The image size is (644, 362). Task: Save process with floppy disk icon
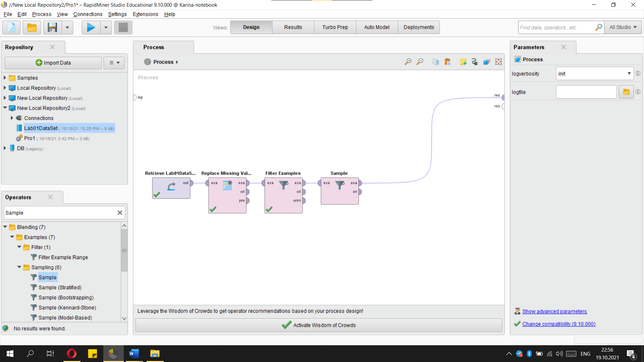[x=52, y=27]
